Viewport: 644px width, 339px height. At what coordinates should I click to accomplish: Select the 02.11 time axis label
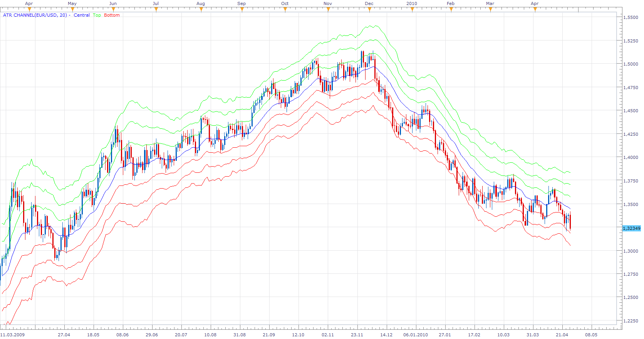pyautogui.click(x=328, y=334)
